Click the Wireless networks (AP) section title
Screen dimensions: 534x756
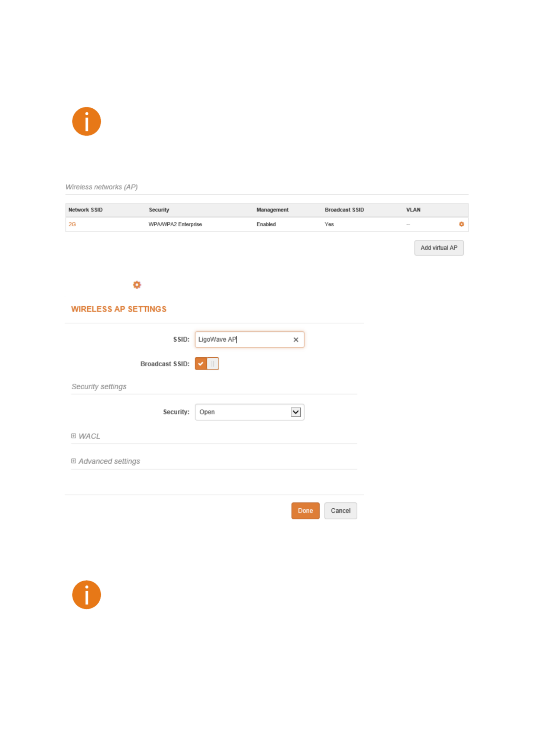pos(101,187)
